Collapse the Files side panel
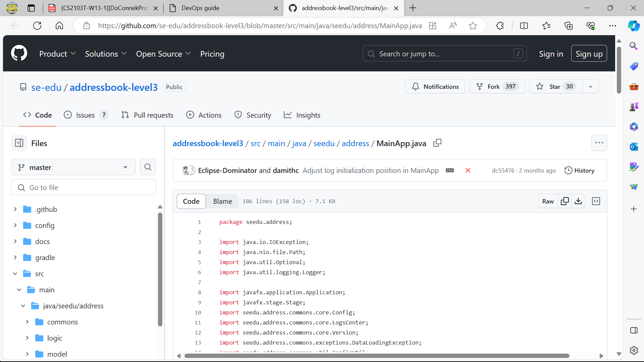The width and height of the screenshot is (644, 362). pyautogui.click(x=19, y=143)
